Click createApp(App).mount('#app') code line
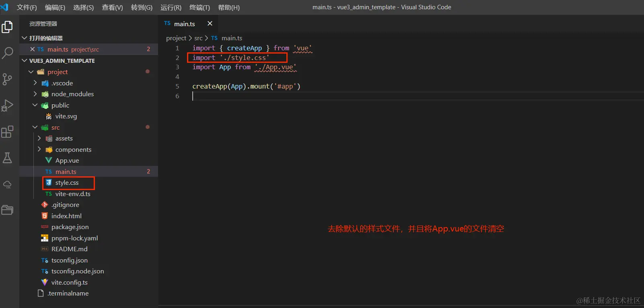The image size is (644, 308). [246, 86]
